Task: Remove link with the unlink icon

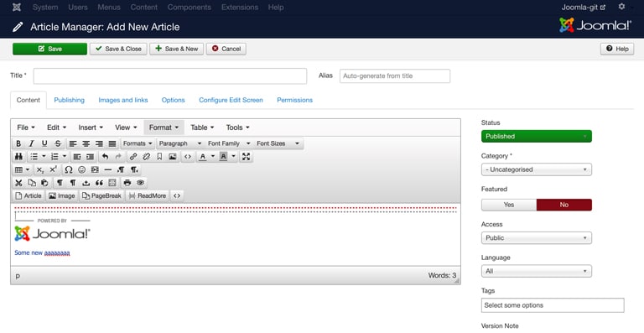Action: [x=146, y=157]
